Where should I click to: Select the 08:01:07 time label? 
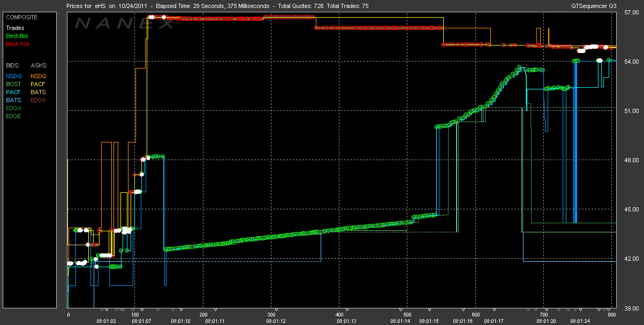142,321
